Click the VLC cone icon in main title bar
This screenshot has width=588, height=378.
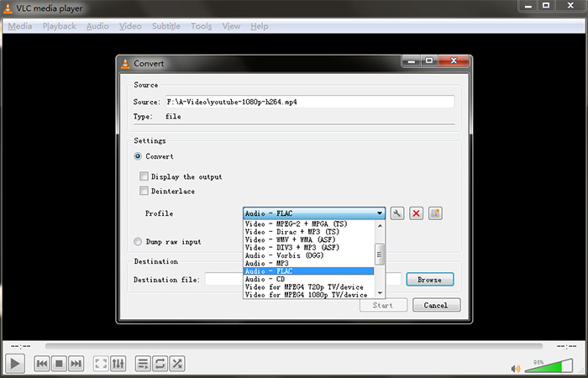click(x=8, y=8)
